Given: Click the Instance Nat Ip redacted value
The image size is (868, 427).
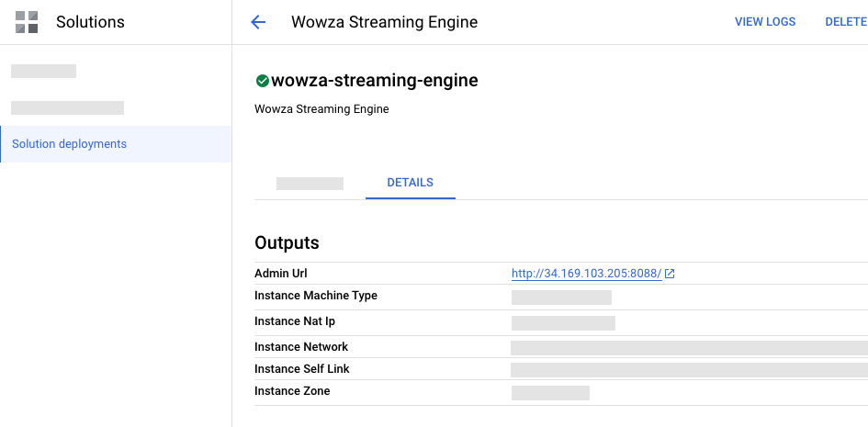Looking at the screenshot, I should pyautogui.click(x=564, y=323).
